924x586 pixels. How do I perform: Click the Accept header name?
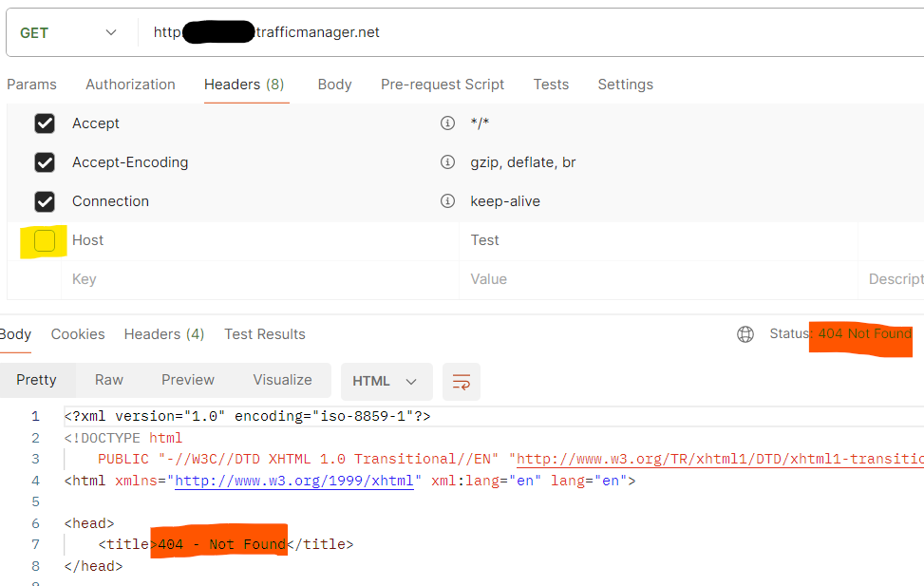pos(96,123)
